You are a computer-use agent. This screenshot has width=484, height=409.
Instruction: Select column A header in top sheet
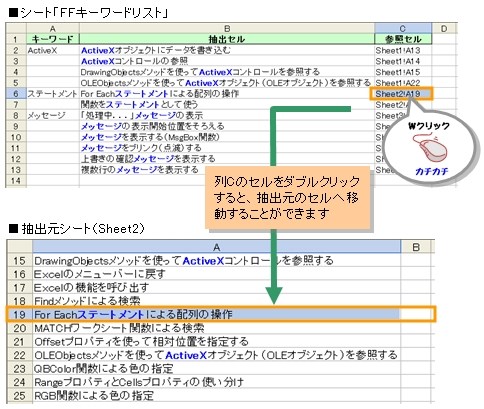[53, 28]
